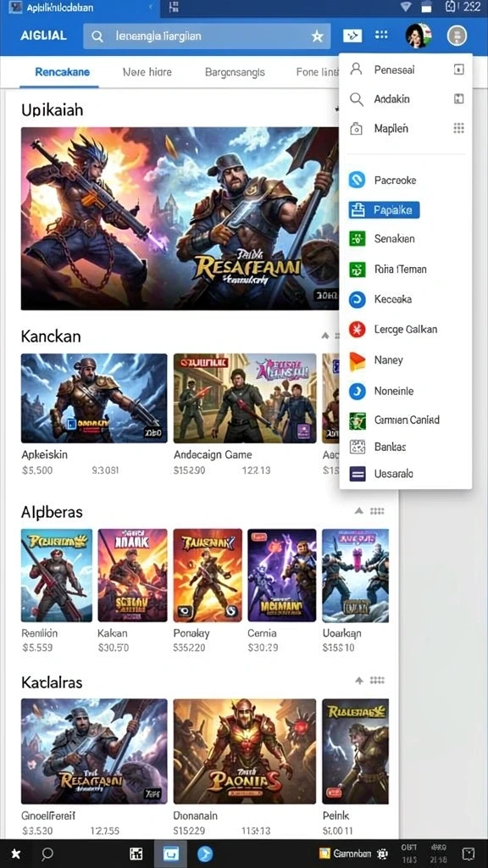Viewport: 488px width, 868px height.
Task: Click the blue circle icon beside Pacreoke
Action: 357,180
